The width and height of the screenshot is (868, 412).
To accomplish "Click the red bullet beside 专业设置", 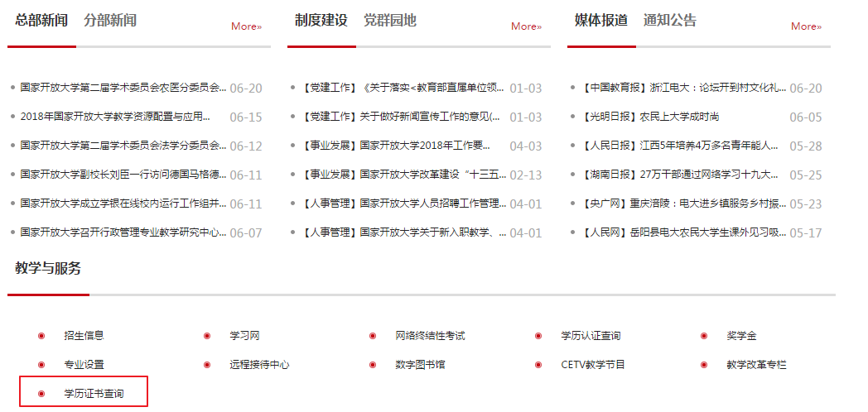I will [x=41, y=365].
